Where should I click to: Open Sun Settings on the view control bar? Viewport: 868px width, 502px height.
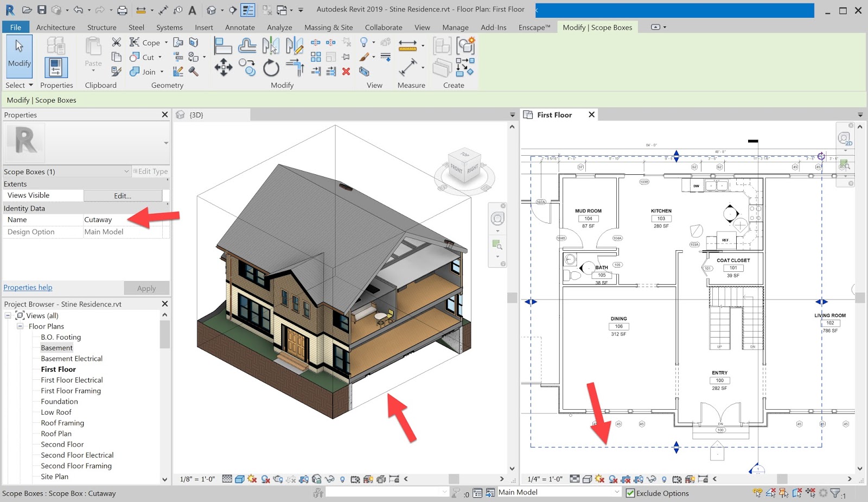tap(251, 479)
